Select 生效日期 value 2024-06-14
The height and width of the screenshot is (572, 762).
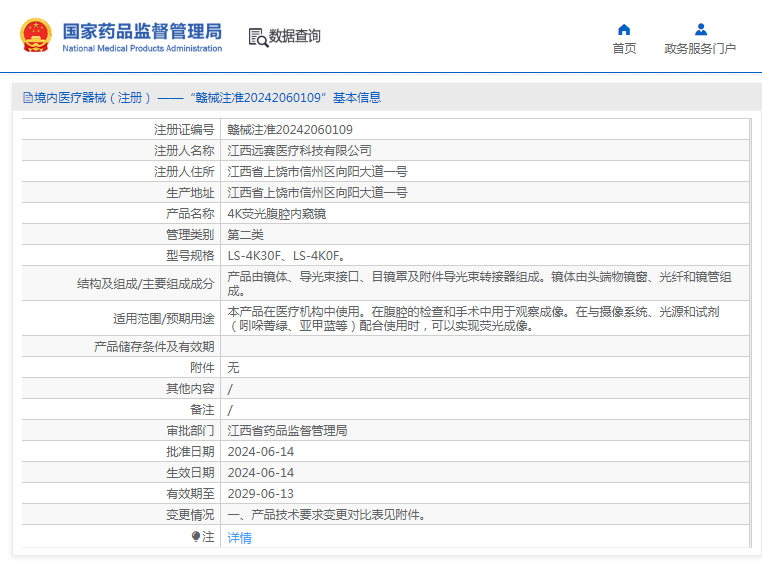260,473
